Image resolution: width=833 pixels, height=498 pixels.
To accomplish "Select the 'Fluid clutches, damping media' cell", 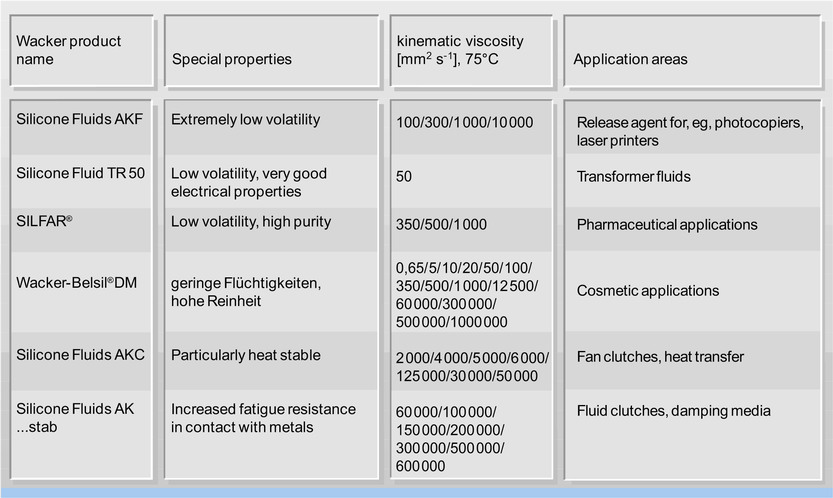I will point(693,434).
